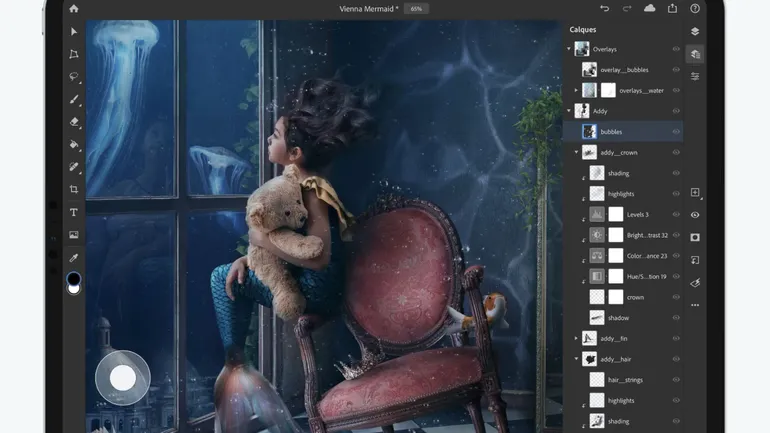Screen dimensions: 770x433
Task: Click the Calques panel heading
Action: pos(583,29)
